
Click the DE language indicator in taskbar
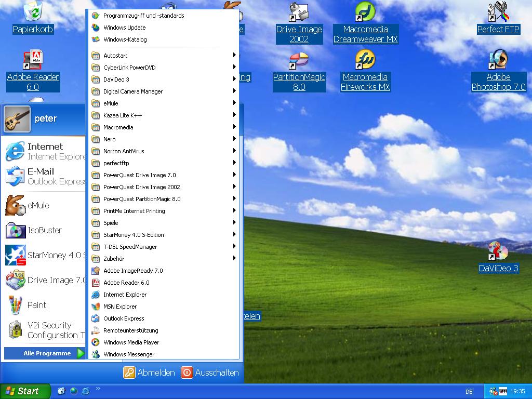(x=469, y=392)
